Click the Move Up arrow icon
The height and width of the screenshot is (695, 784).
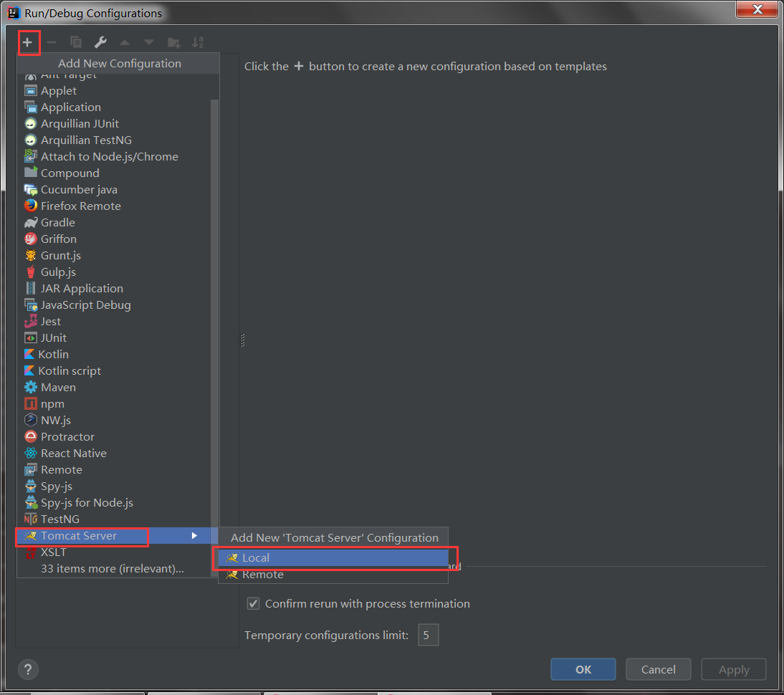tap(125, 42)
